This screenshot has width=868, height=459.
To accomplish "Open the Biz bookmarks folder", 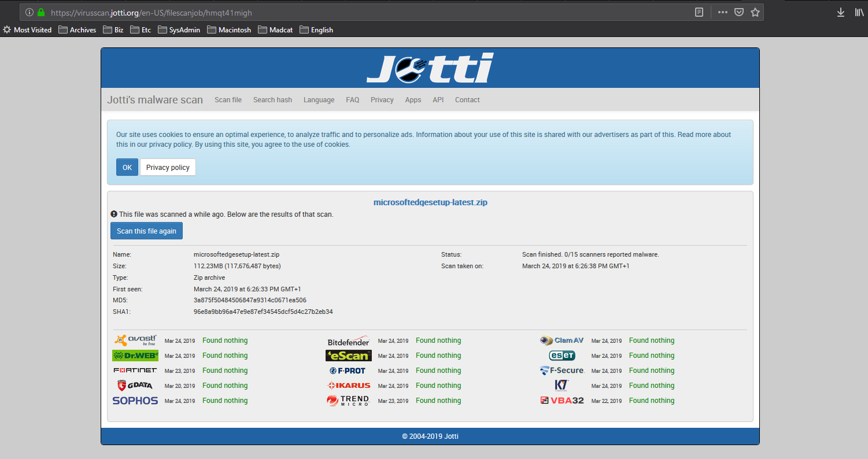I will pyautogui.click(x=113, y=29).
